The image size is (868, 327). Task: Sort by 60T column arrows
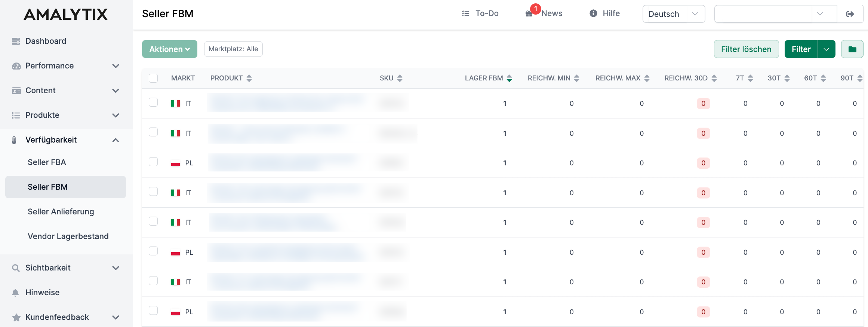pyautogui.click(x=824, y=78)
